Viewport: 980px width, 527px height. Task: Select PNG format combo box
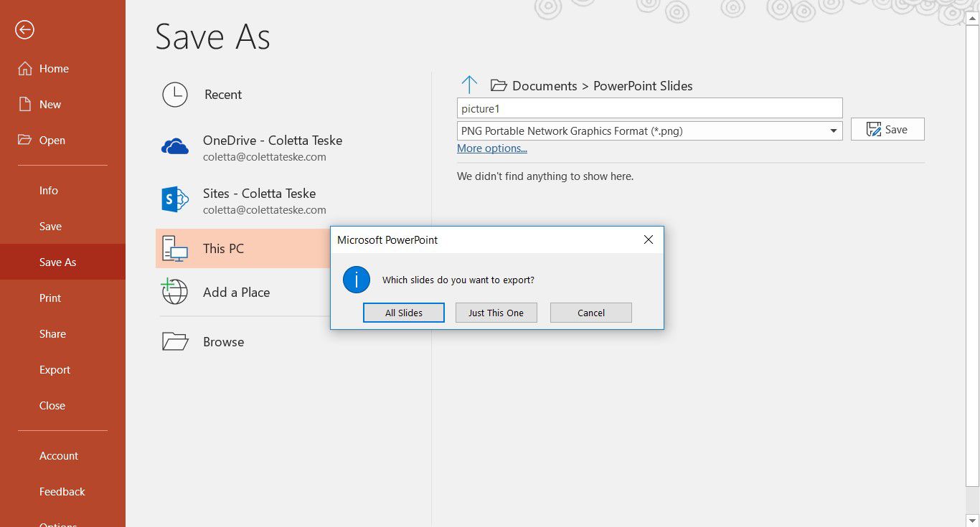(650, 130)
